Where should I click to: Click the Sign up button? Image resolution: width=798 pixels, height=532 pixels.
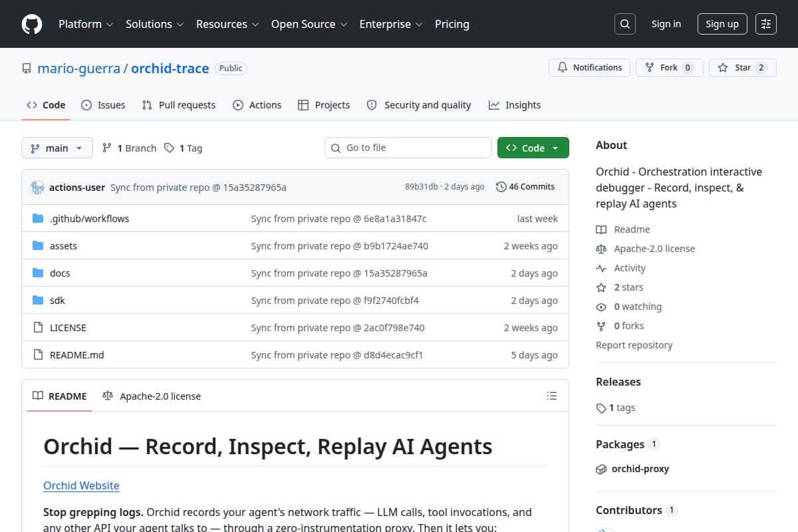722,24
